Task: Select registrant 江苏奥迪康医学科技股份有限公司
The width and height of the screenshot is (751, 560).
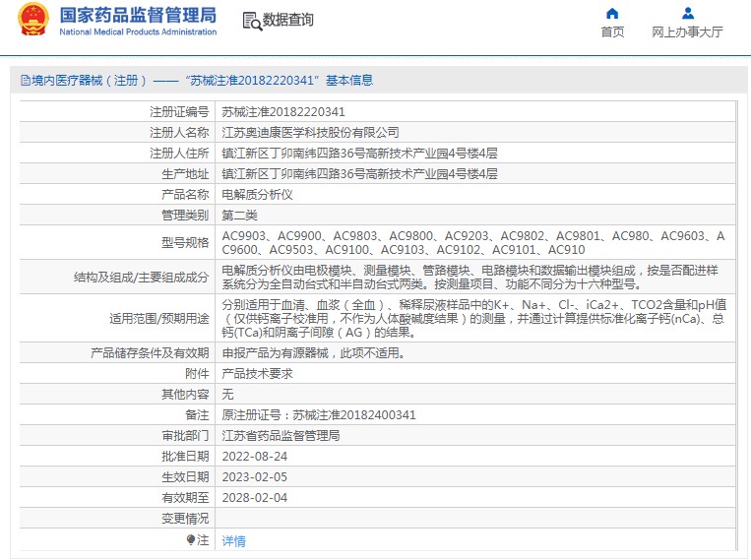Action: pyautogui.click(x=310, y=132)
